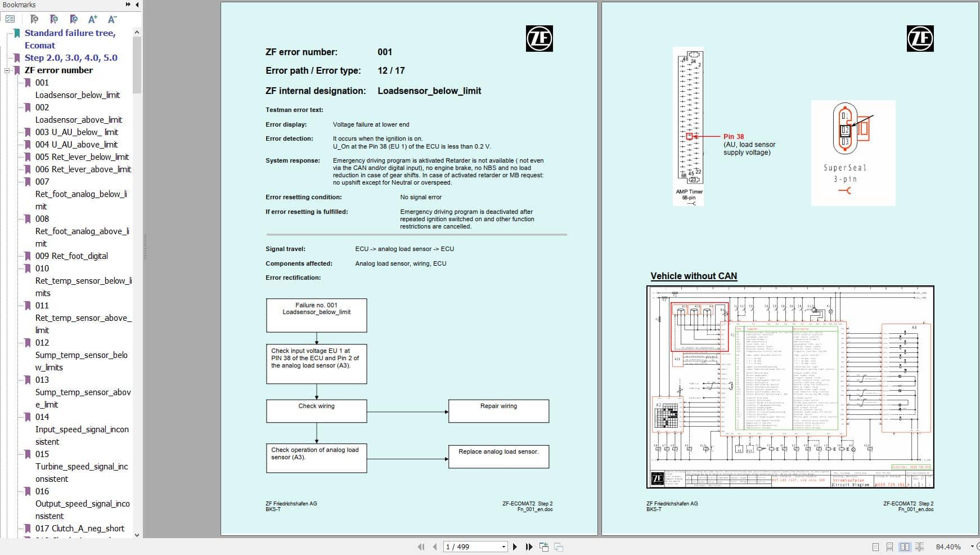
Task: Open bookmark 008 Ret_foot_analog_above_limit
Action: pos(83,231)
